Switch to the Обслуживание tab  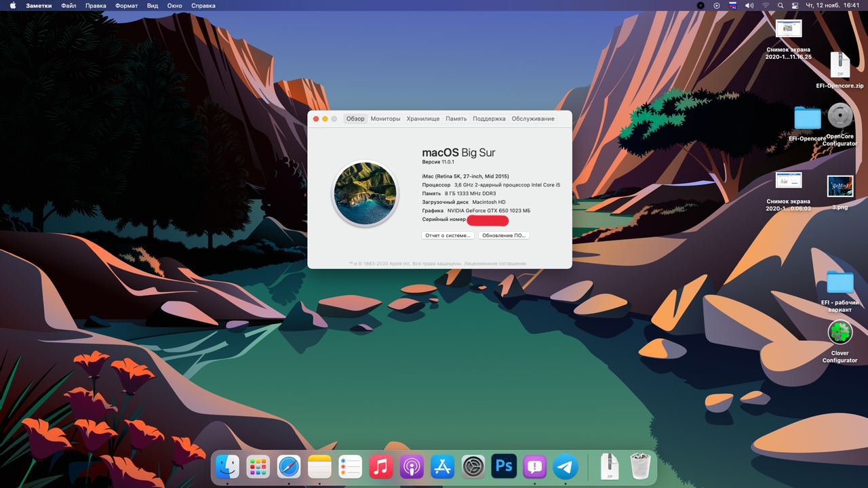click(533, 119)
